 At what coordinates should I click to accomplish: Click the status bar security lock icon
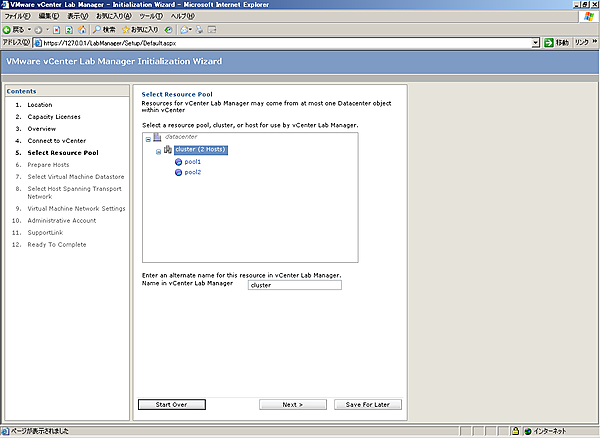tap(515, 431)
